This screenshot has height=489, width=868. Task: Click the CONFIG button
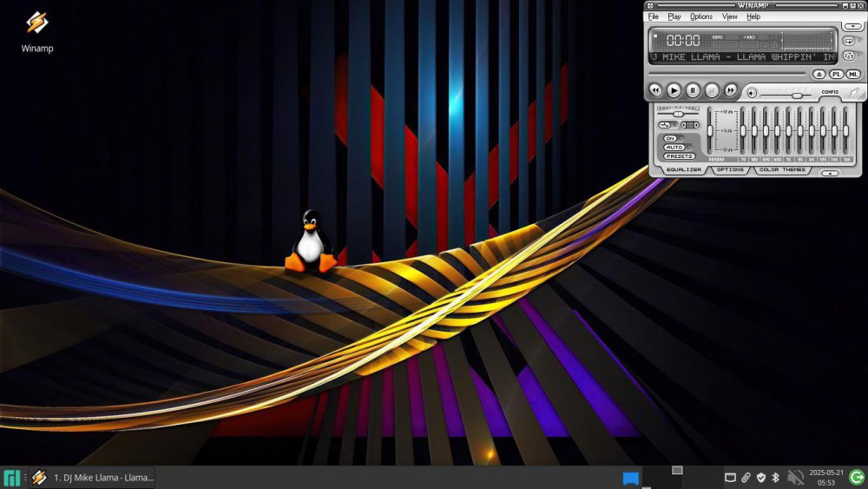(x=830, y=92)
